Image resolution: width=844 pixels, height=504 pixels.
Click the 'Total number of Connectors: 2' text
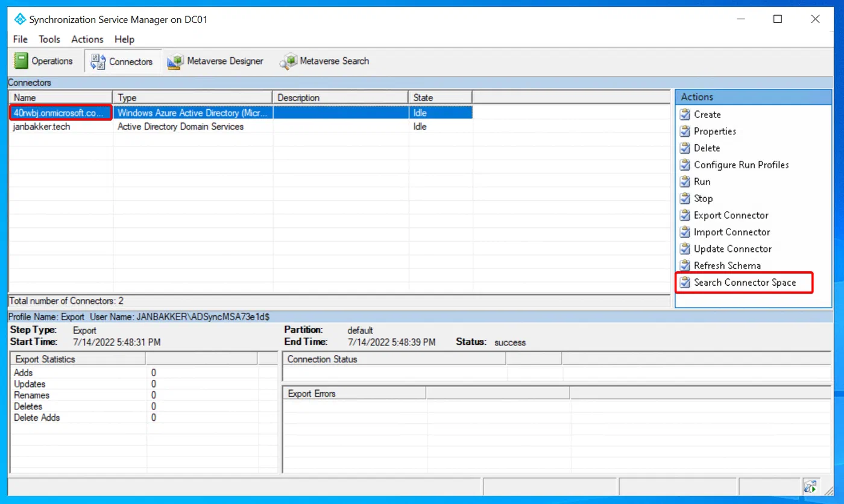[66, 301]
